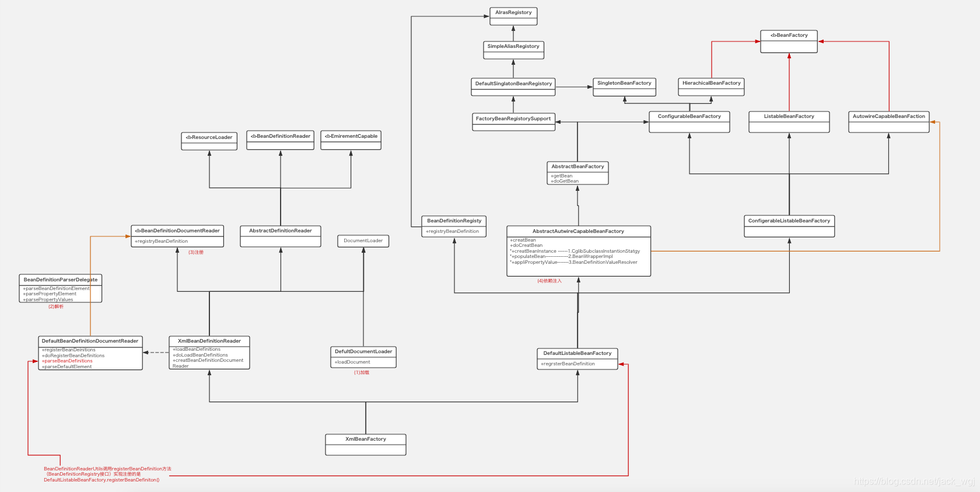Select the XmlBeanFactory class box
This screenshot has height=492, width=980.
tap(366, 445)
